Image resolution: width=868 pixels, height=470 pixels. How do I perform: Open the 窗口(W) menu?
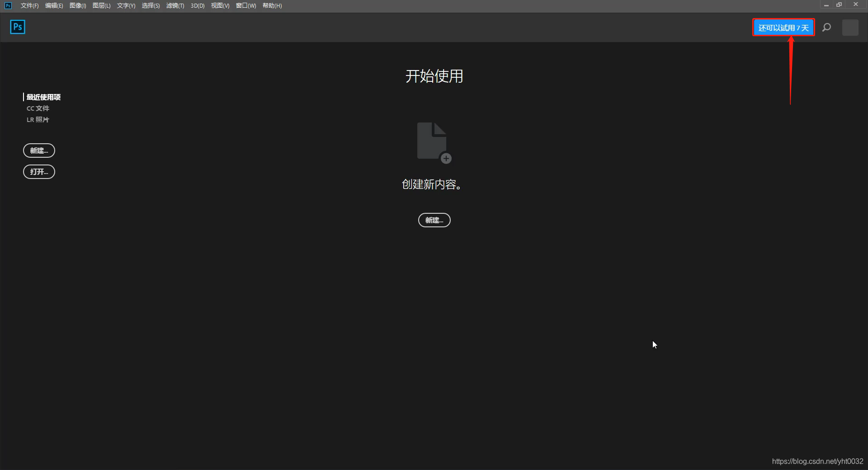coord(246,5)
